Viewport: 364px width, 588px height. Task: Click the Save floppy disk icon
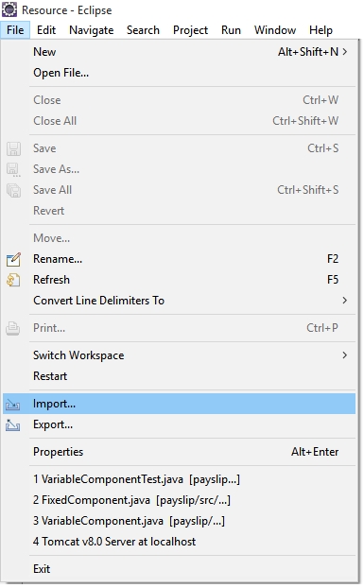tap(13, 148)
